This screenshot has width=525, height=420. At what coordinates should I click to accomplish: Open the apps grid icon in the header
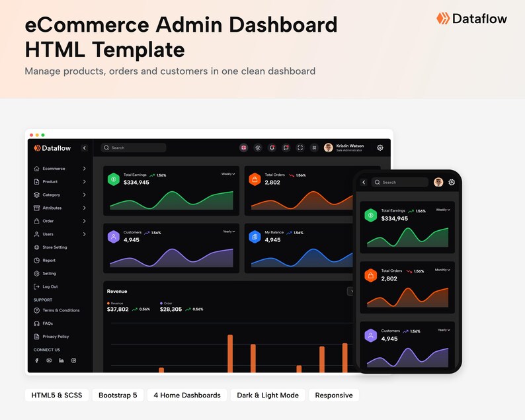314,147
